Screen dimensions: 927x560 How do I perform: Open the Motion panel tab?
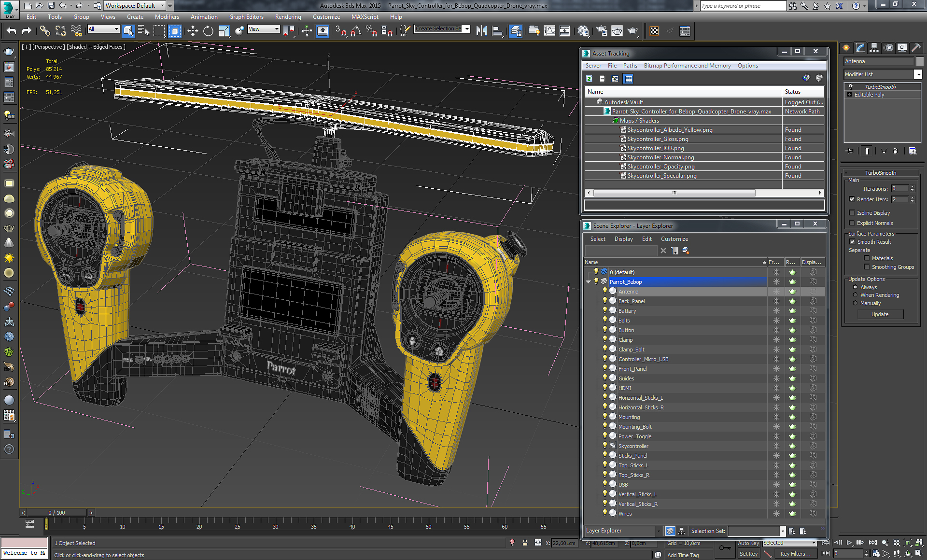[x=888, y=48]
